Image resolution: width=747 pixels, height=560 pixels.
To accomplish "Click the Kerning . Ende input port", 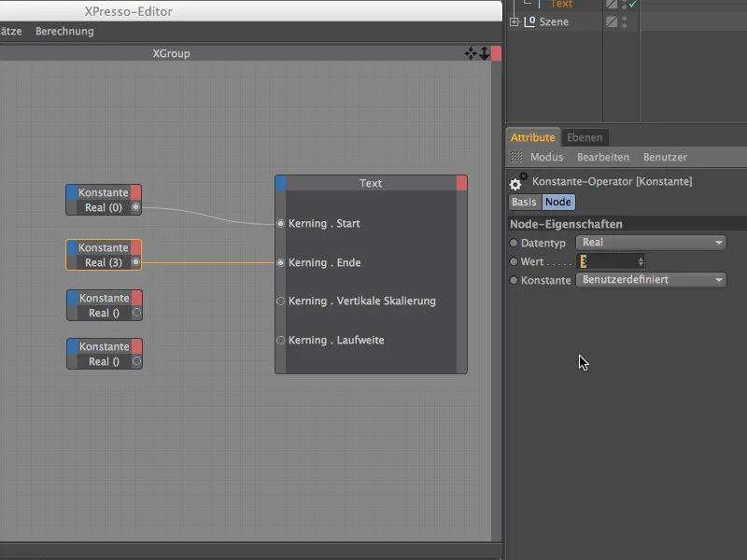I will click(x=281, y=263).
